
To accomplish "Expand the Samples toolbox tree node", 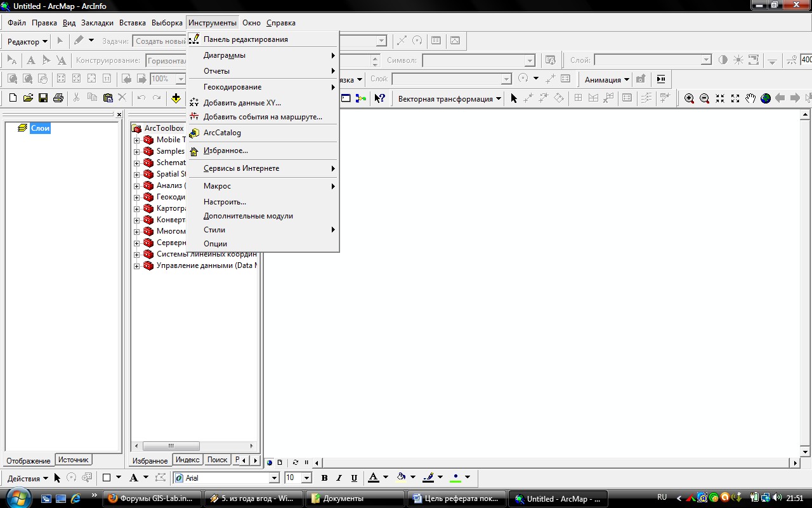I will [136, 151].
